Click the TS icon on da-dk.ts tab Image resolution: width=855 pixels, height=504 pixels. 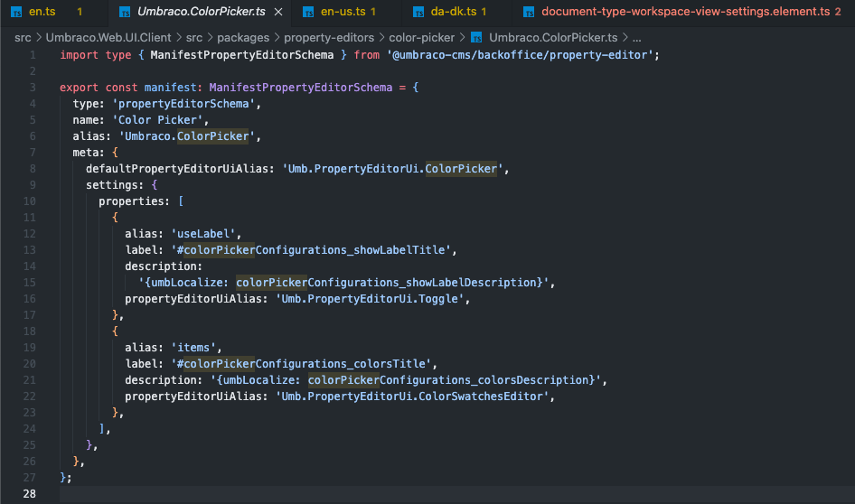pyautogui.click(x=418, y=12)
